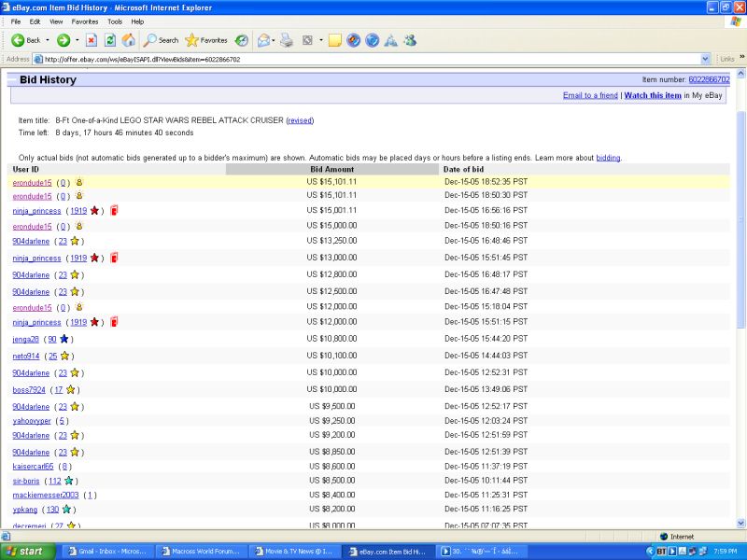Click the BT icon in system tray
This screenshot has width=747, height=560.
pyautogui.click(x=661, y=552)
